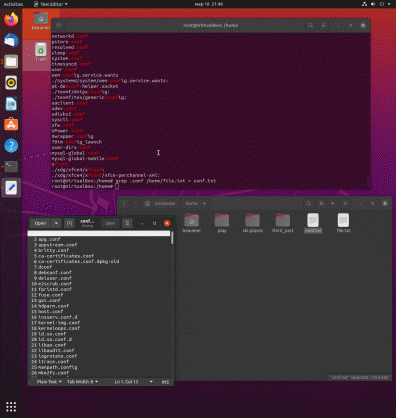Click the volume icon in the top bar
Image resolution: width=396 pixels, height=418 pixels.
(373, 4)
